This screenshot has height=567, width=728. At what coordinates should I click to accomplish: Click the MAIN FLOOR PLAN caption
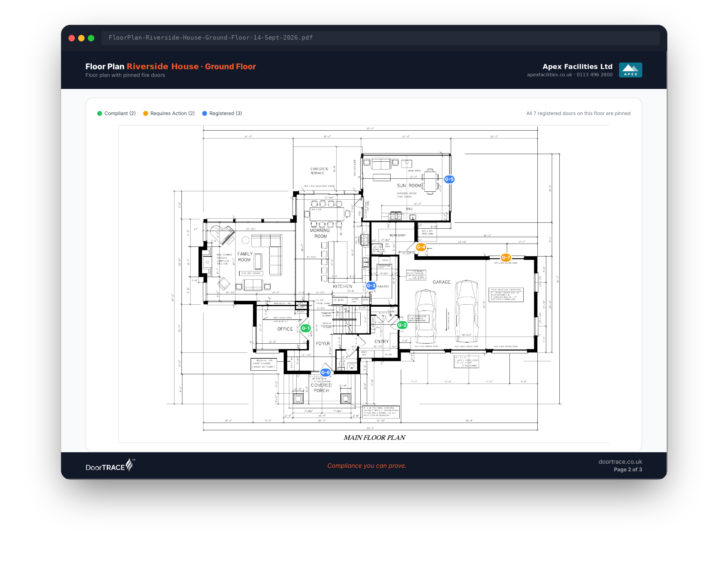click(374, 437)
